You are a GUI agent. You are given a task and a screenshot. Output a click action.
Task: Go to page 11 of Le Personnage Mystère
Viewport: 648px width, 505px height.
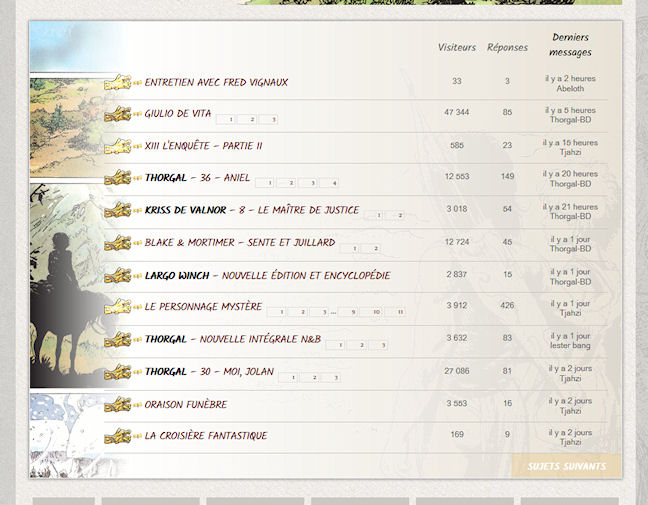(x=400, y=313)
